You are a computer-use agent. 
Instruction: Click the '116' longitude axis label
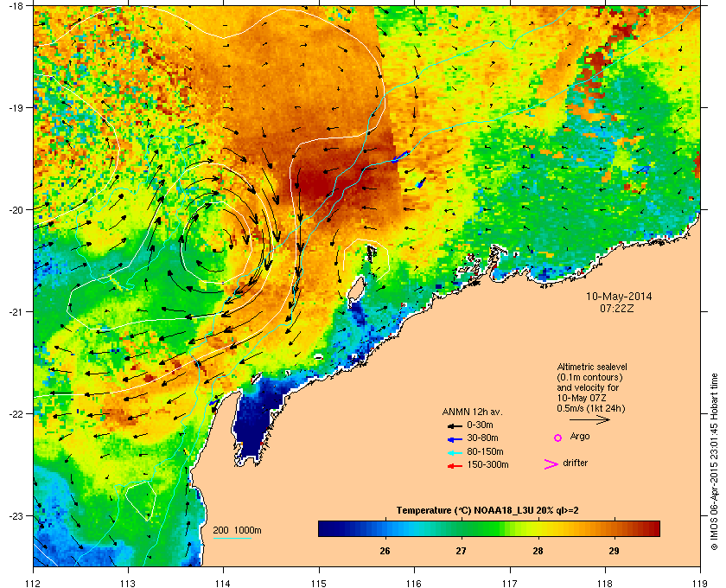[414, 583]
